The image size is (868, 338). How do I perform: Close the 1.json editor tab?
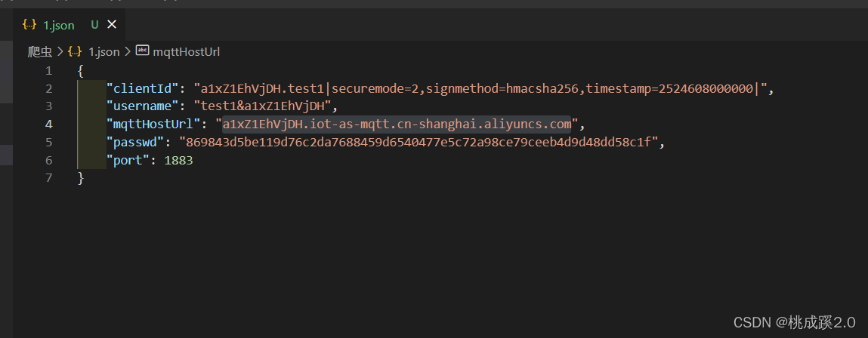[x=112, y=25]
